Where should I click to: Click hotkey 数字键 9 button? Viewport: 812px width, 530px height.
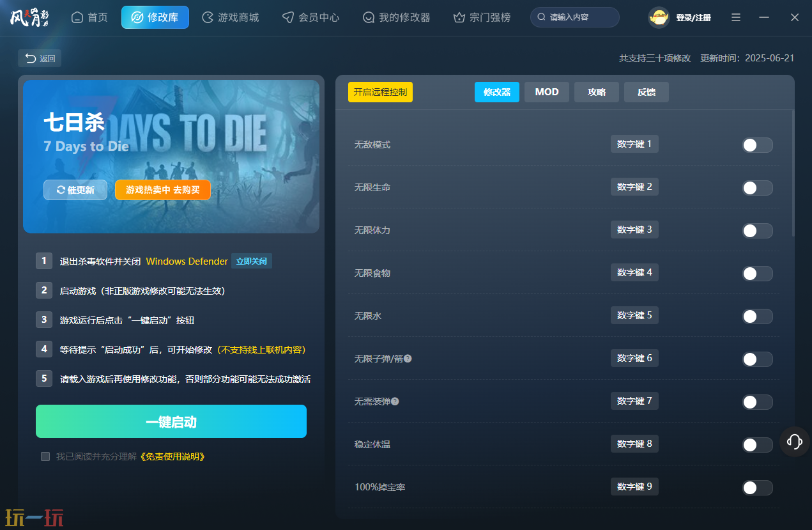pyautogui.click(x=634, y=487)
